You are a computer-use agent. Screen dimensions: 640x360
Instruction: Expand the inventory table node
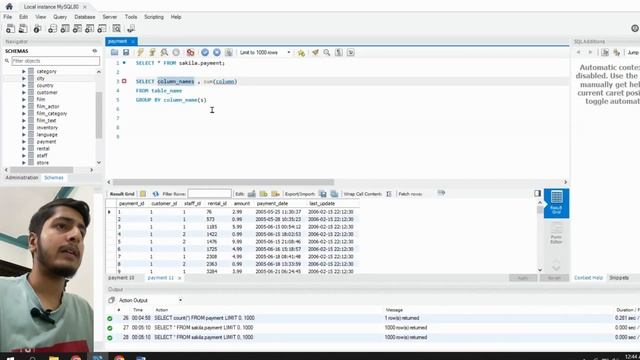coord(24,127)
